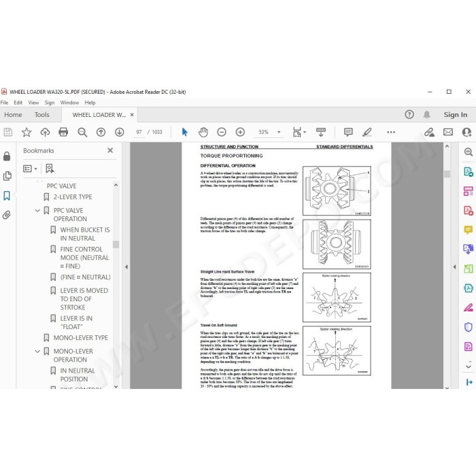Open the Protect shield tool in right pane
The width and height of the screenshot is (476, 476).
pyautogui.click(x=468, y=327)
